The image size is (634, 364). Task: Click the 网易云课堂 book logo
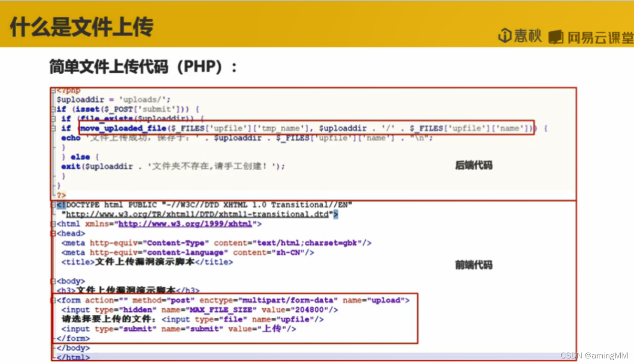click(x=555, y=37)
